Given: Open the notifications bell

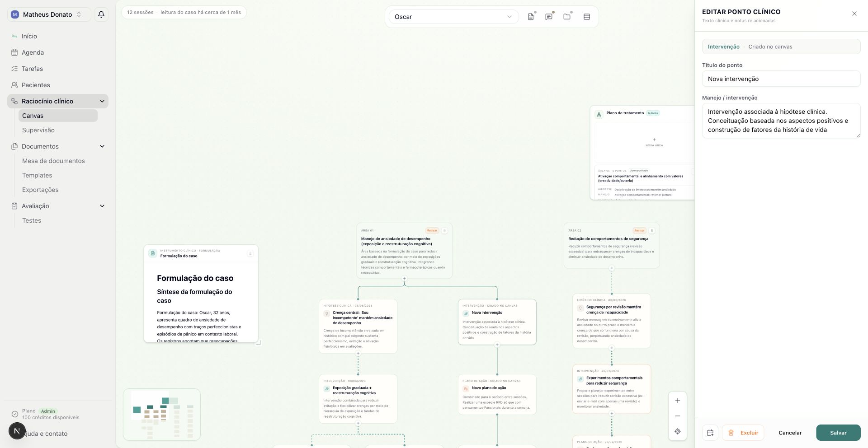Looking at the screenshot, I should click(x=101, y=14).
